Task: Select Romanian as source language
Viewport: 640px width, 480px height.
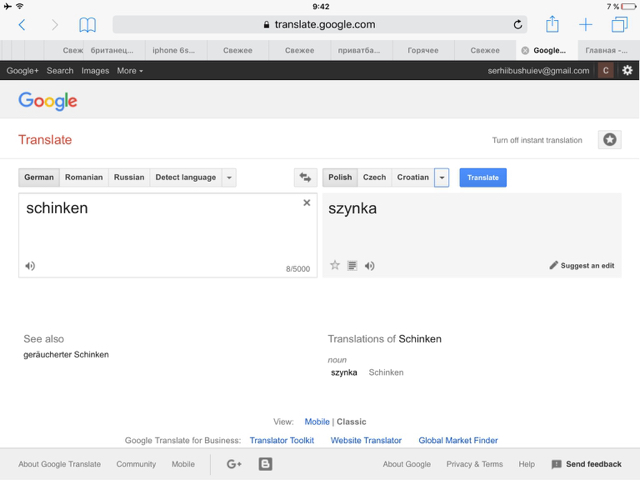Action: (x=84, y=178)
